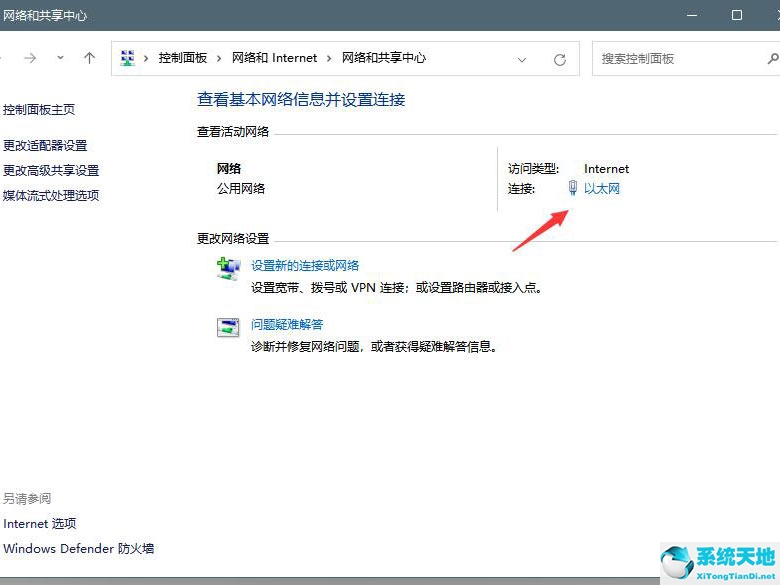The image size is (780, 585).
Task: Click 设置新的连接或网络 link
Action: pyautogui.click(x=305, y=266)
